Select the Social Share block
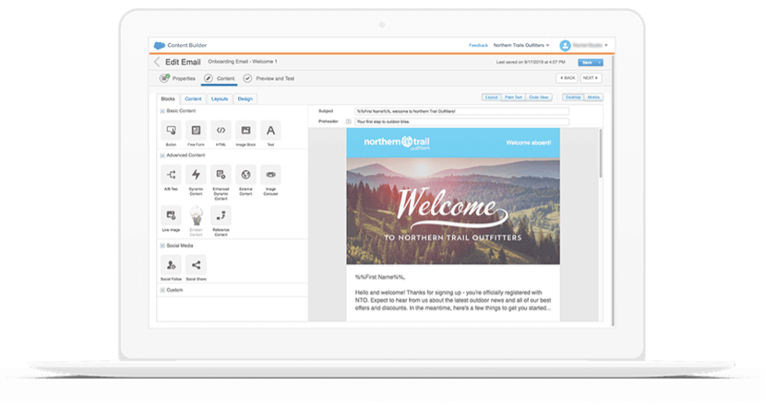 tap(196, 265)
